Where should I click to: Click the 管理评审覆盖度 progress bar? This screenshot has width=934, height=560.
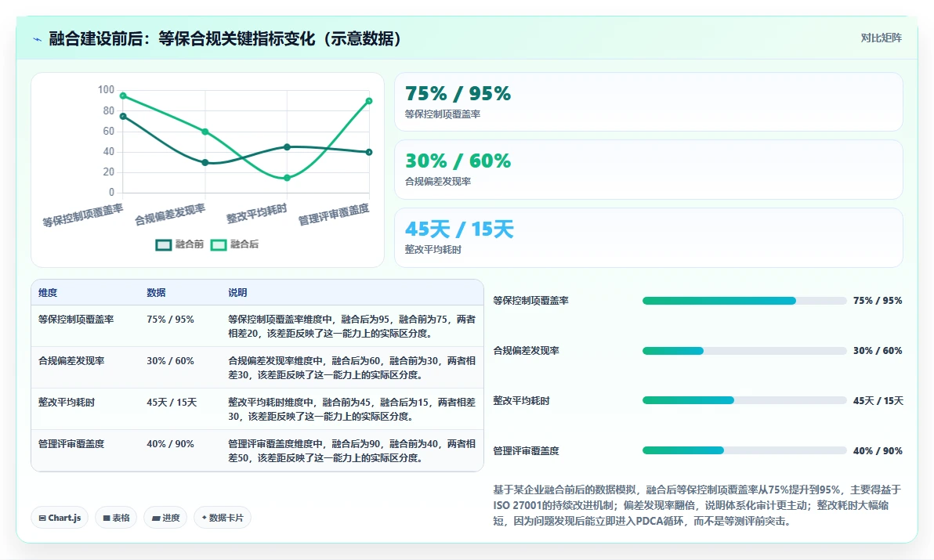(x=744, y=450)
